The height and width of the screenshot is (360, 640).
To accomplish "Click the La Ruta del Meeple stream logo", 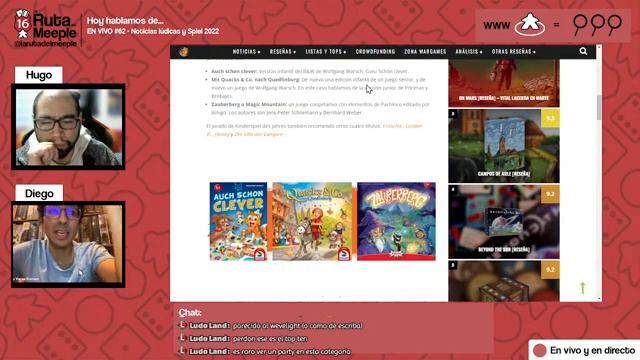I will pos(45,29).
